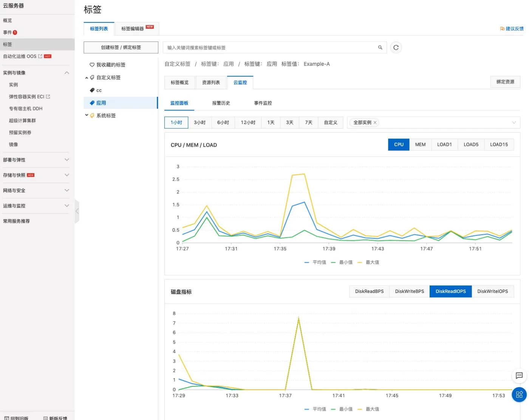Select the 3小时 time range
This screenshot has width=529, height=420.
(x=200, y=122)
